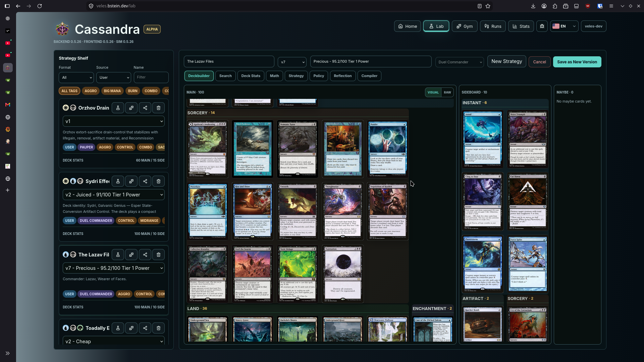Image resolution: width=644 pixels, height=362 pixels.
Task: Open the veles-dev account button
Action: (593, 26)
